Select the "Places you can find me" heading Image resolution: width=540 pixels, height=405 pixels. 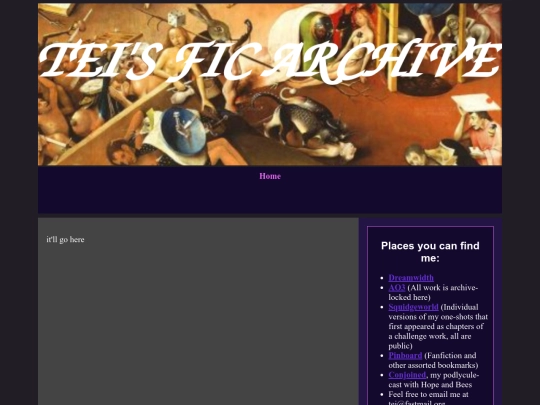(430, 252)
